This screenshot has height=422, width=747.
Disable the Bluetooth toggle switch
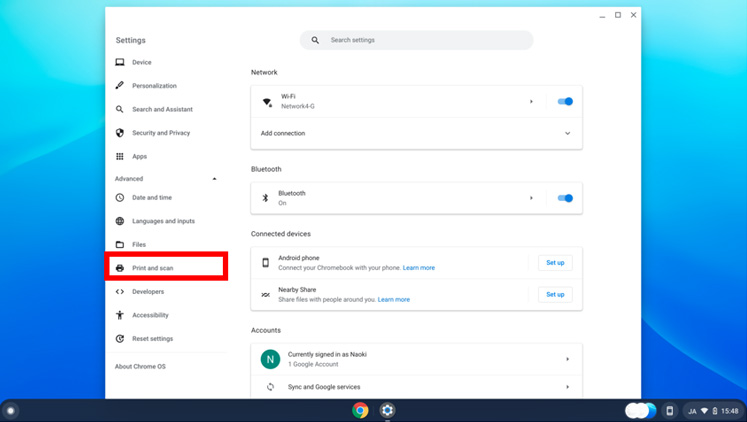(x=565, y=198)
